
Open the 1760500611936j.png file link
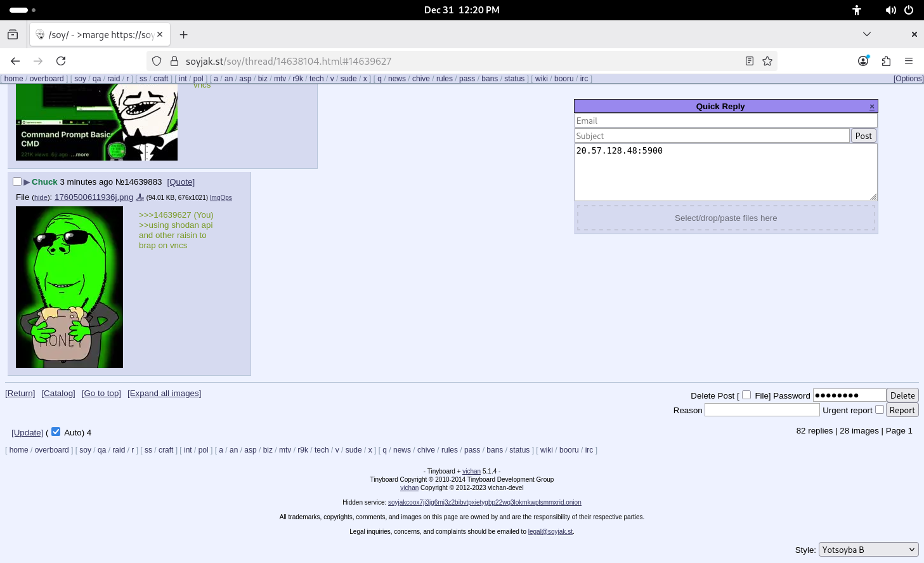click(x=94, y=197)
